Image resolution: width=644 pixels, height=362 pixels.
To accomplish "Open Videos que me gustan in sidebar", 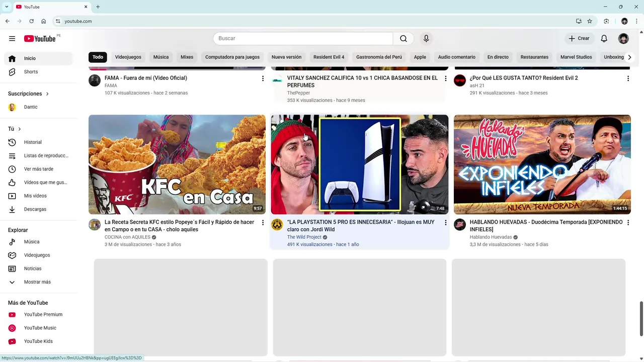I will point(38,183).
